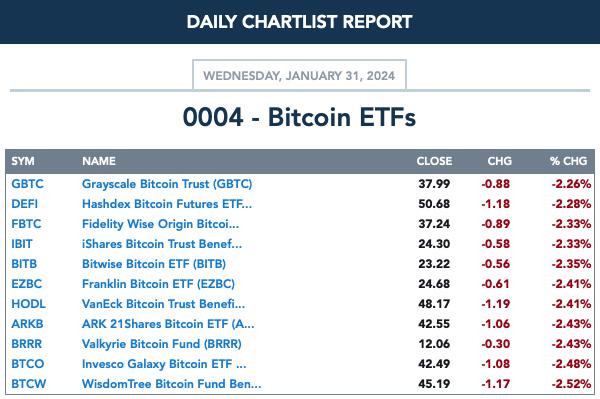The image size is (600, 399).
Task: Open the GBTC symbol link
Action: pos(27,184)
